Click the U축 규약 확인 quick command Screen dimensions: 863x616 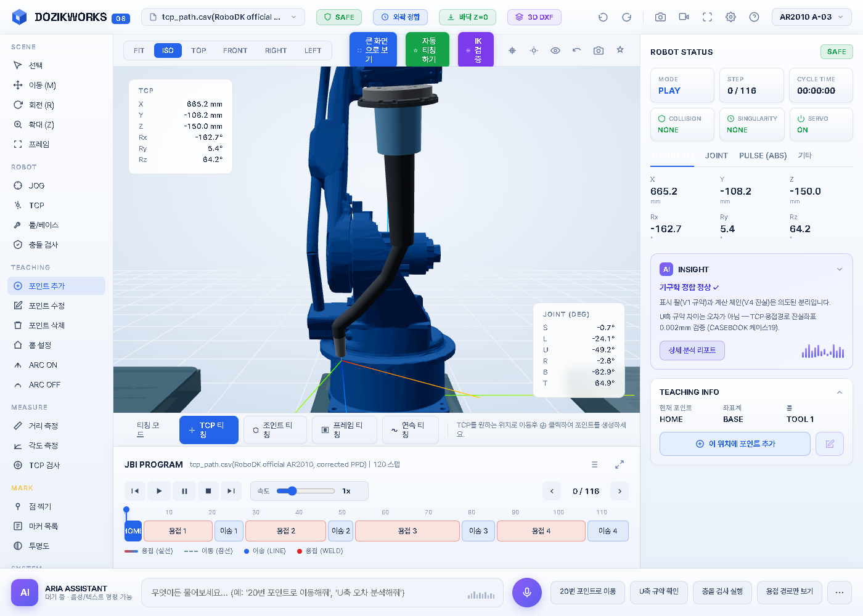pyautogui.click(x=659, y=592)
